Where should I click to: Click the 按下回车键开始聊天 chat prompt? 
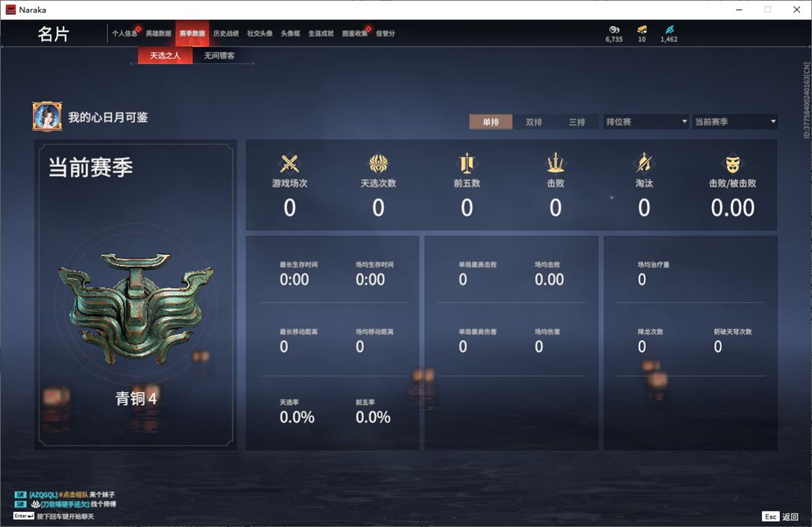66,516
